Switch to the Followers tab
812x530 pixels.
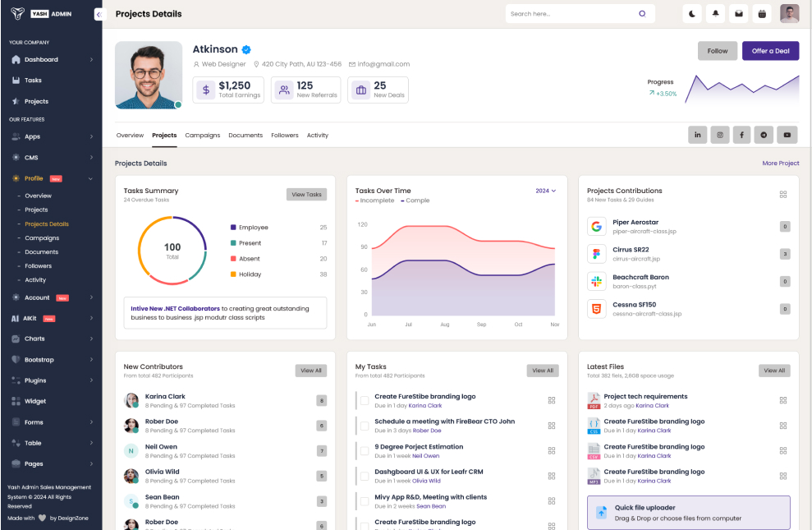(285, 136)
